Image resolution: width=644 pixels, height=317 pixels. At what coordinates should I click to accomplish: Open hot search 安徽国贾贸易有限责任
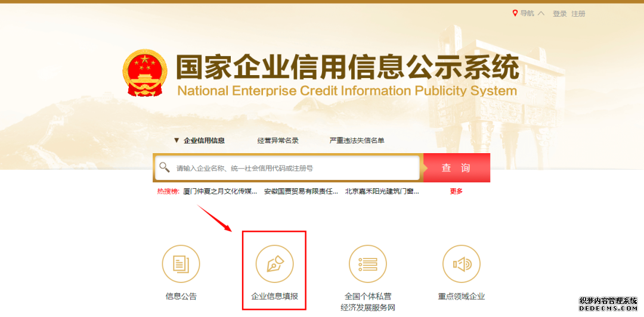301,191
